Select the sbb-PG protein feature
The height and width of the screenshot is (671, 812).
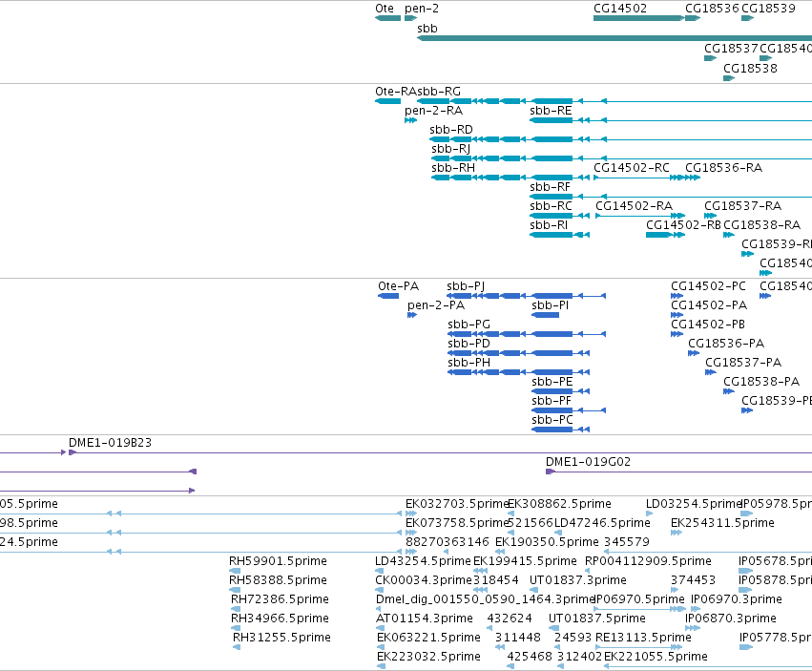click(x=527, y=334)
